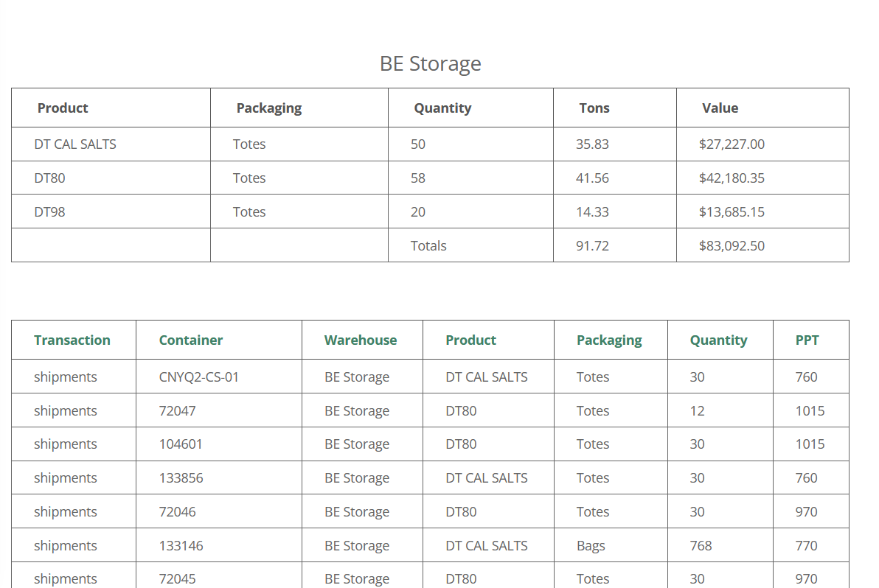Click the 768 quantity cell
Viewport: 879px width, 588px height.
point(701,545)
